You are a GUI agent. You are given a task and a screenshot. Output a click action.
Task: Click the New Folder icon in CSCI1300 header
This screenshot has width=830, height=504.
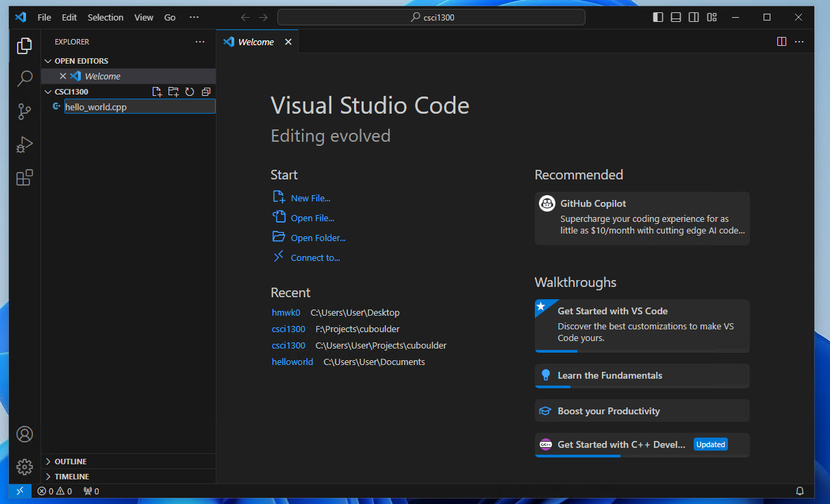coord(173,92)
